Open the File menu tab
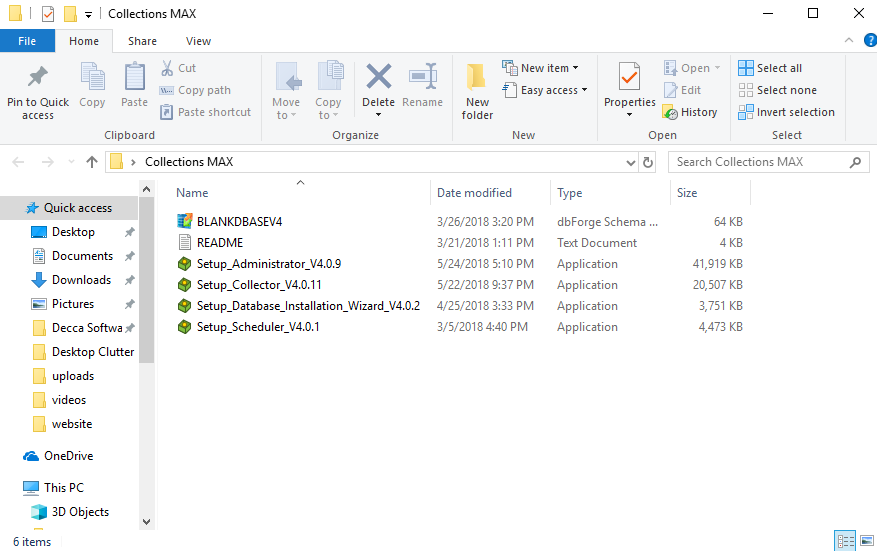This screenshot has height=551, width=877. tap(27, 41)
